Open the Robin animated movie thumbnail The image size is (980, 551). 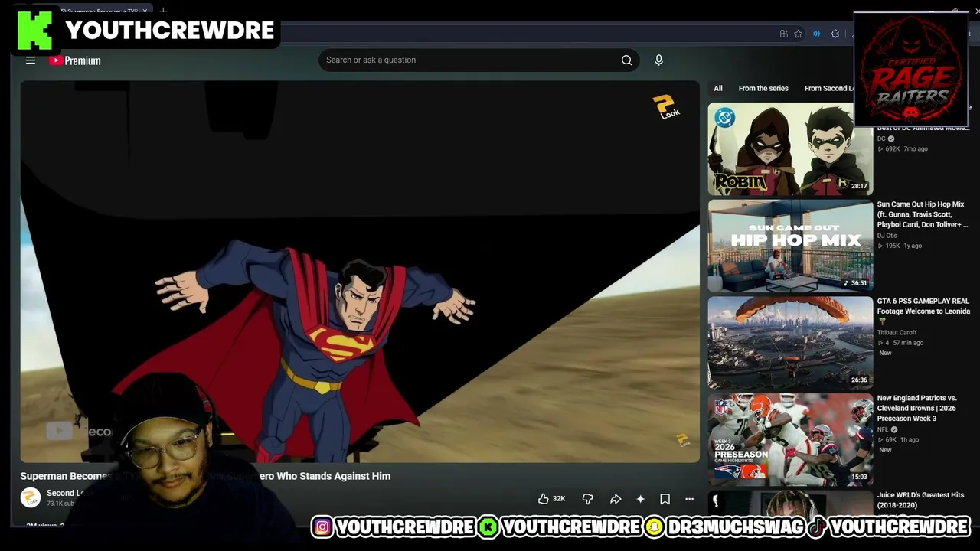[x=790, y=149]
